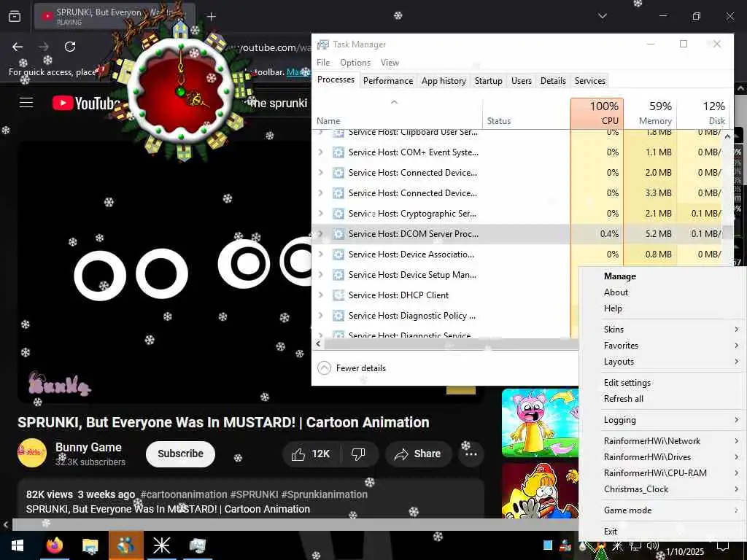
Task: Sort processes by Memory column
Action: 650,113
